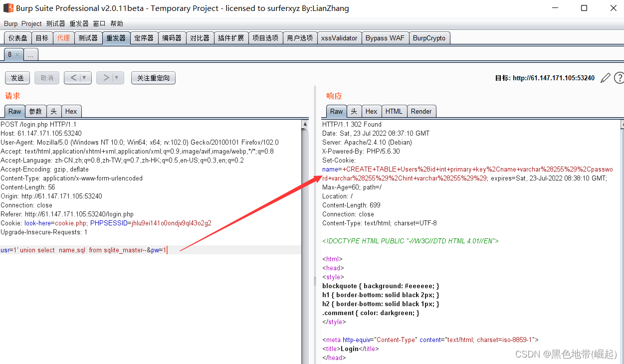Click the Location: / response header
Viewport: 624px width, 364px height.
(337, 196)
